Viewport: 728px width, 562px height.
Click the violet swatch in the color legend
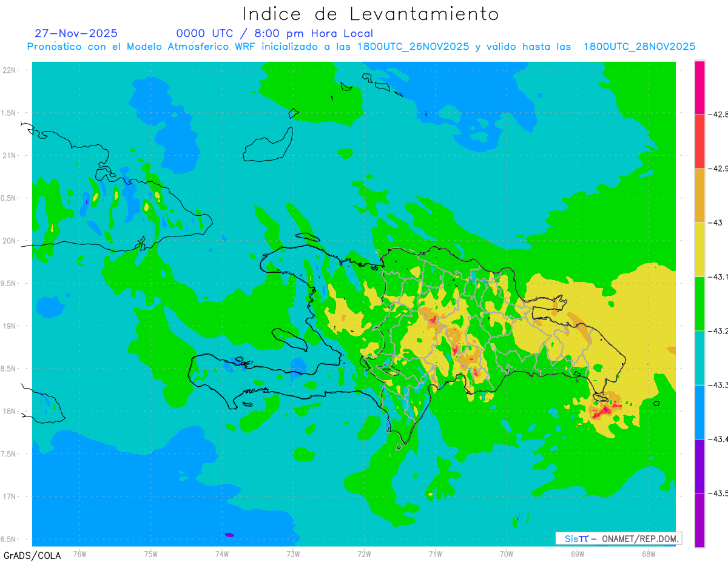click(x=699, y=466)
